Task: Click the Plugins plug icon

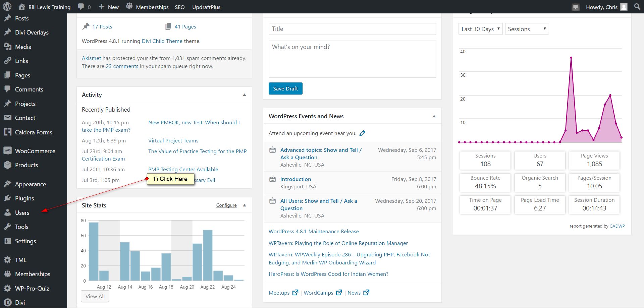Action: coord(7,198)
